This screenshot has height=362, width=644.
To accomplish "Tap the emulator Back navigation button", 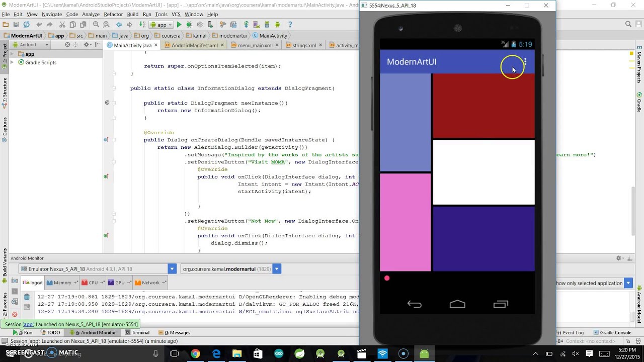I will coord(414,304).
